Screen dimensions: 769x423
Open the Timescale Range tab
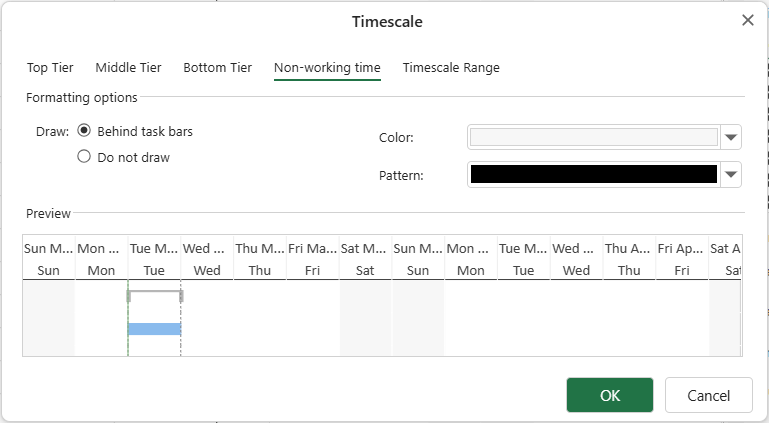[451, 68]
